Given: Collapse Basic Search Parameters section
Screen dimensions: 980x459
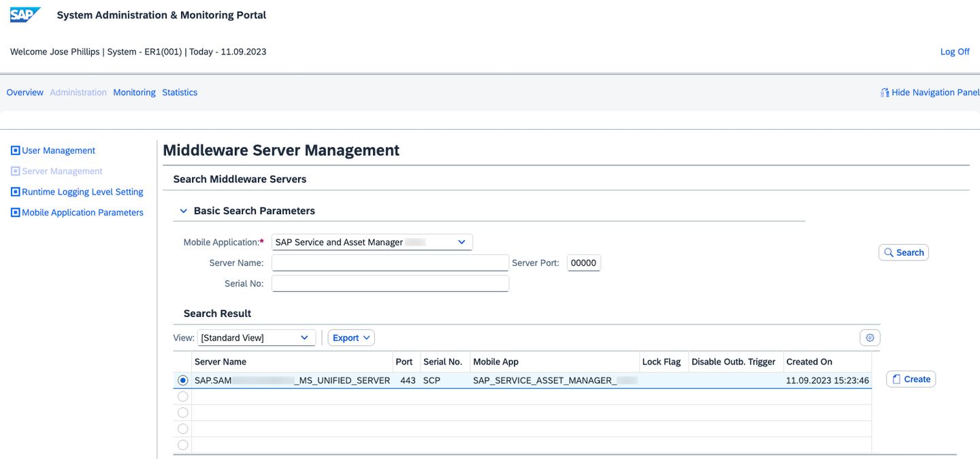Looking at the screenshot, I should click(x=183, y=211).
